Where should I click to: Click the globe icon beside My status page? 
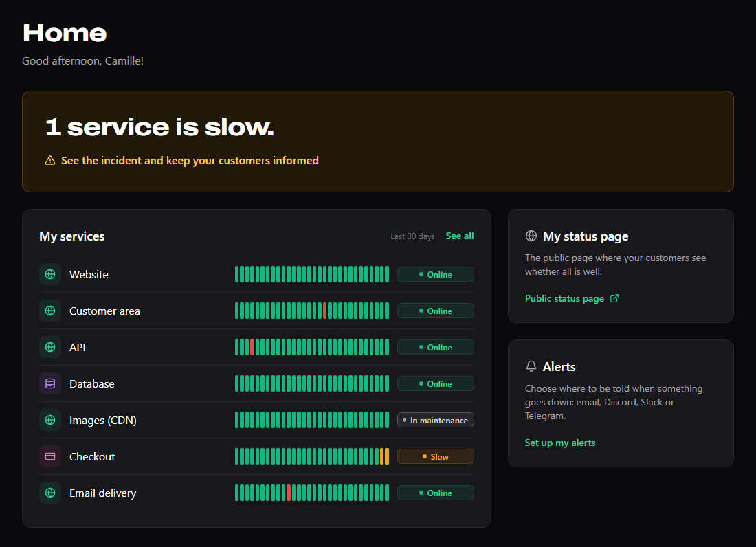click(531, 236)
